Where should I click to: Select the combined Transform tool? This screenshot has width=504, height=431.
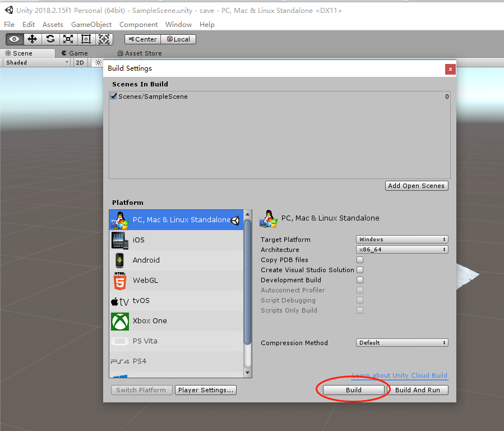pyautogui.click(x=104, y=39)
